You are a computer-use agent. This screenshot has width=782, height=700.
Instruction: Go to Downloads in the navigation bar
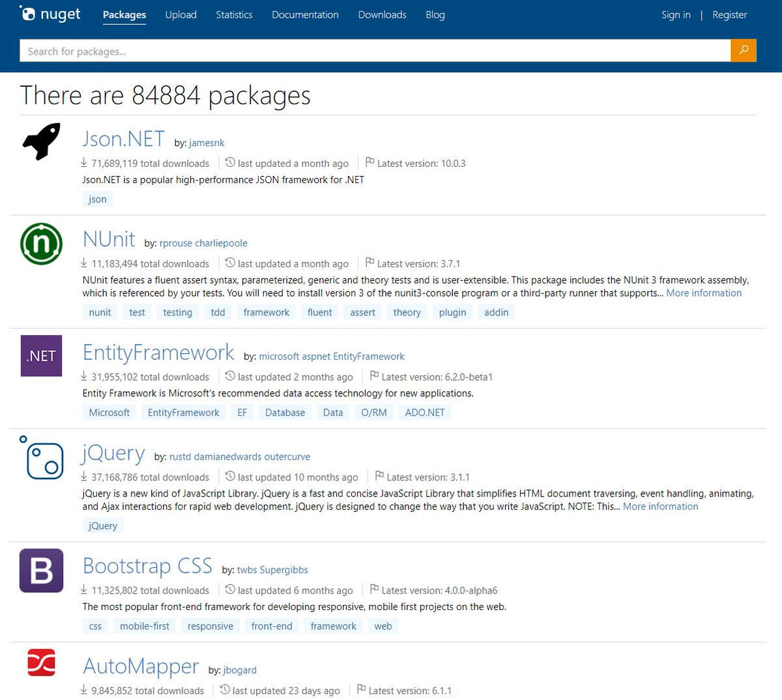coord(382,14)
